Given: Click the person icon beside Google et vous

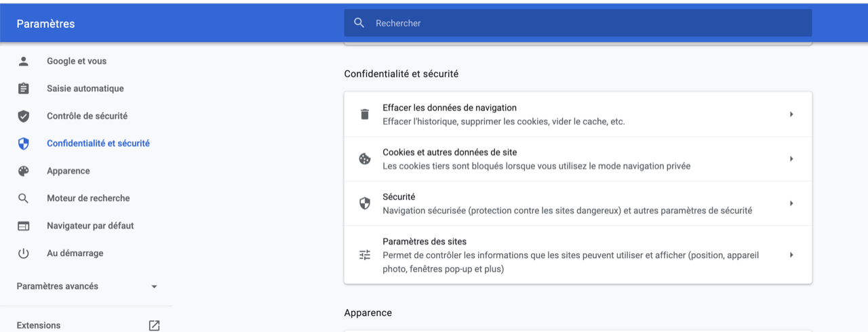Looking at the screenshot, I should pyautogui.click(x=24, y=61).
